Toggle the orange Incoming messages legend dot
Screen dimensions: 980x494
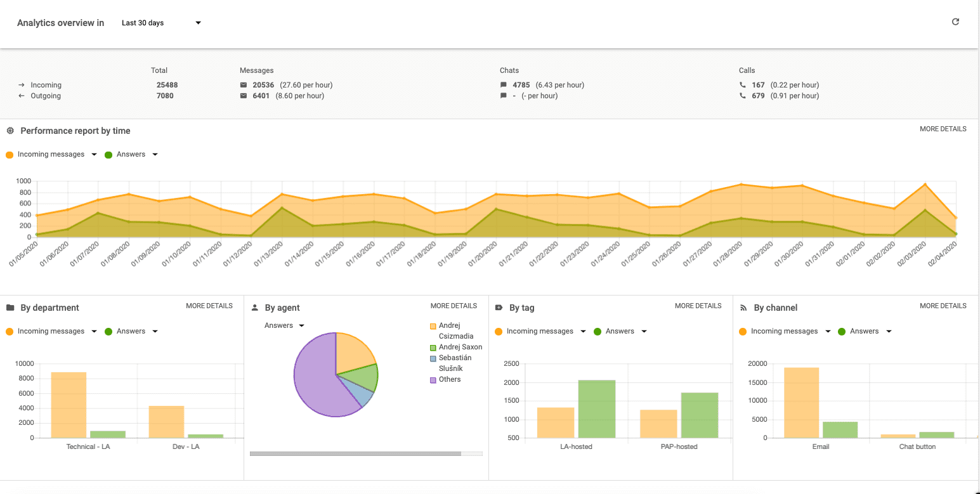pos(9,154)
